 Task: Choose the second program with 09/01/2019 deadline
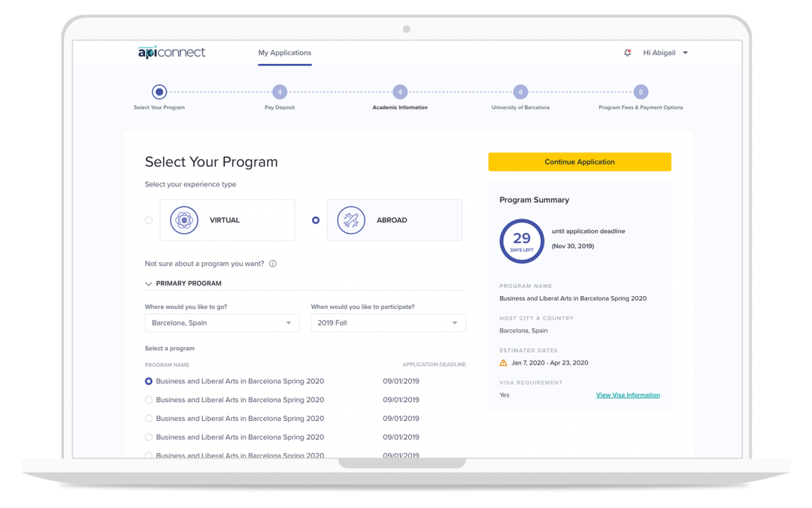pos(148,400)
